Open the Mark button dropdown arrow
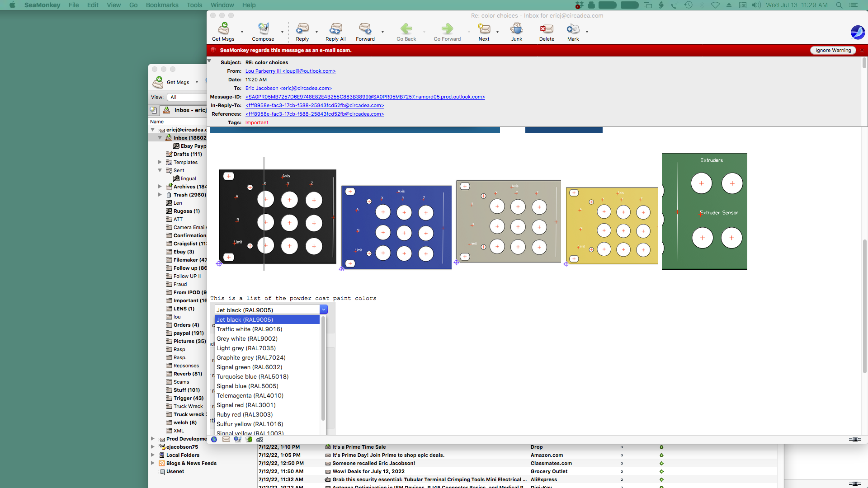Viewport: 868px width, 488px height. (587, 32)
